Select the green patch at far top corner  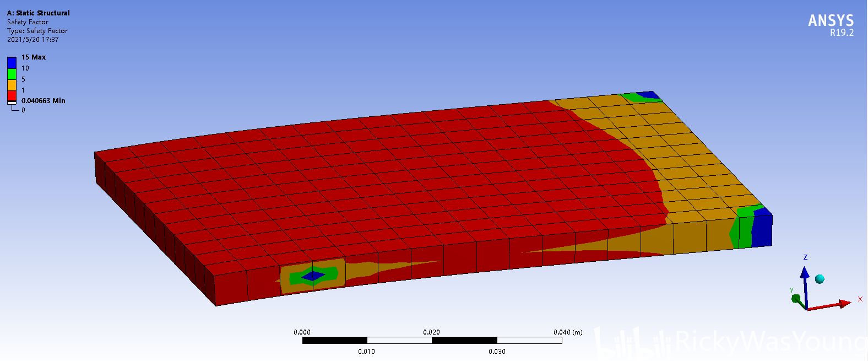point(633,98)
